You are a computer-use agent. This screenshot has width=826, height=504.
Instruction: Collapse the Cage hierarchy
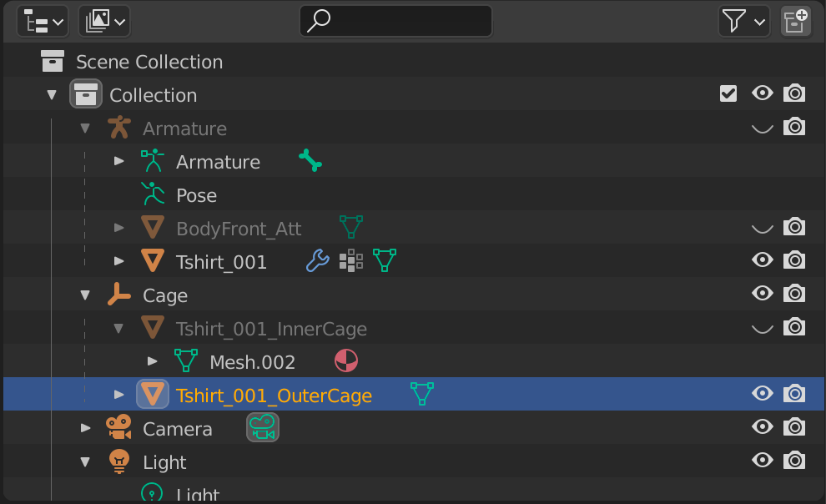tap(85, 295)
